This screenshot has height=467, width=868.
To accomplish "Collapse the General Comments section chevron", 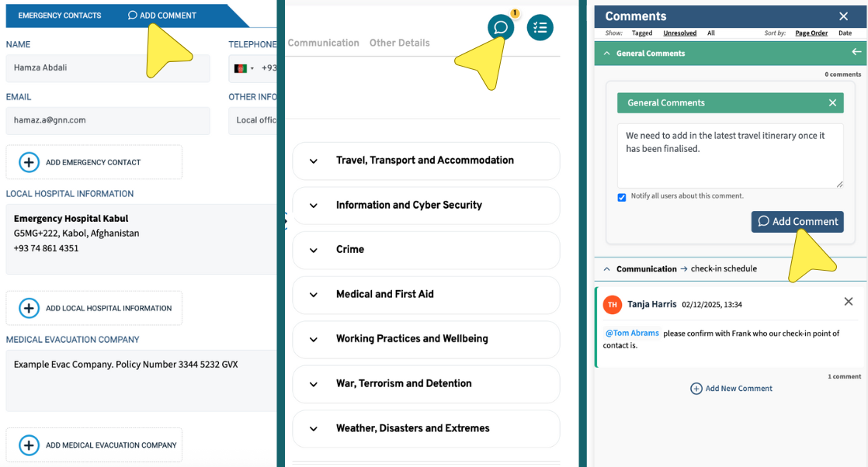I will click(x=606, y=54).
